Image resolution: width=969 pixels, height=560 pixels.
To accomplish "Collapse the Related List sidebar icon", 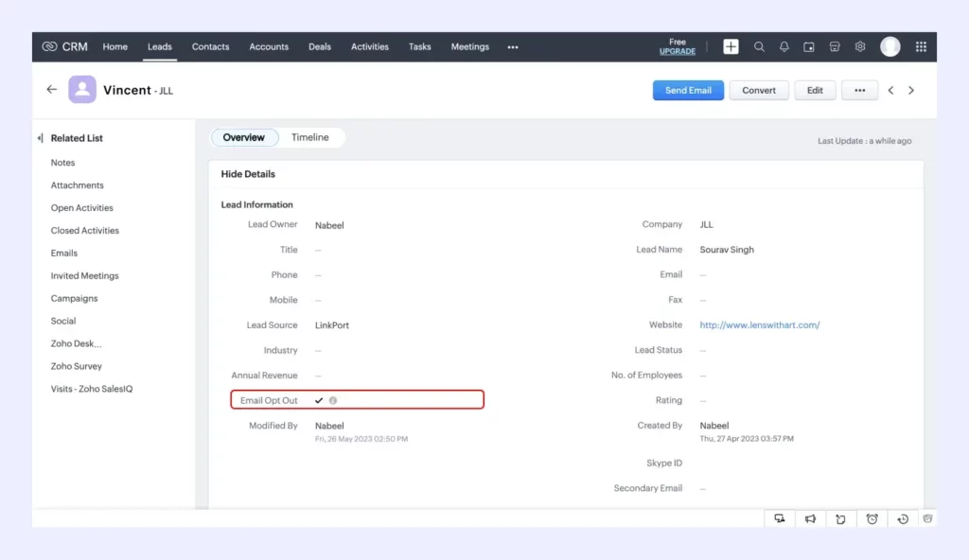I will tap(40, 138).
